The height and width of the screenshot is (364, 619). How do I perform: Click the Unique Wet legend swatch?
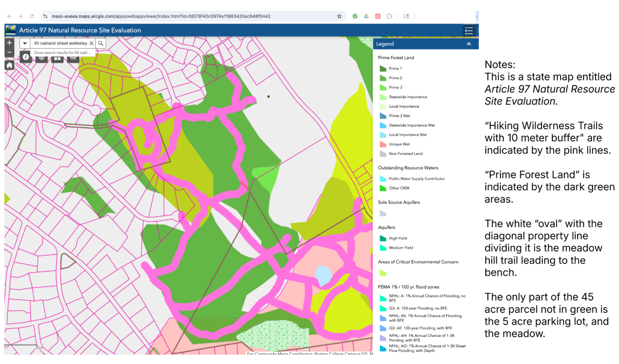pos(382,144)
